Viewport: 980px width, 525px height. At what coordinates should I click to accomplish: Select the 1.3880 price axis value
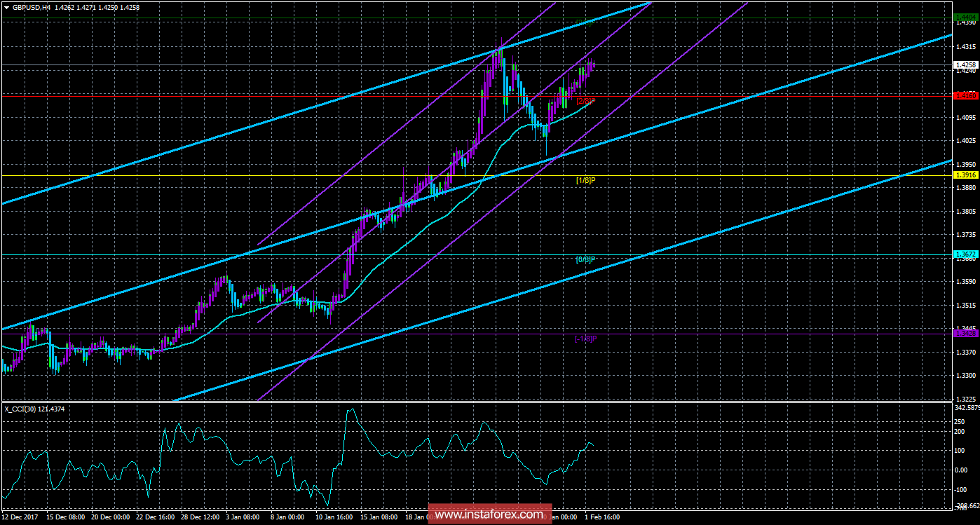[x=966, y=188]
